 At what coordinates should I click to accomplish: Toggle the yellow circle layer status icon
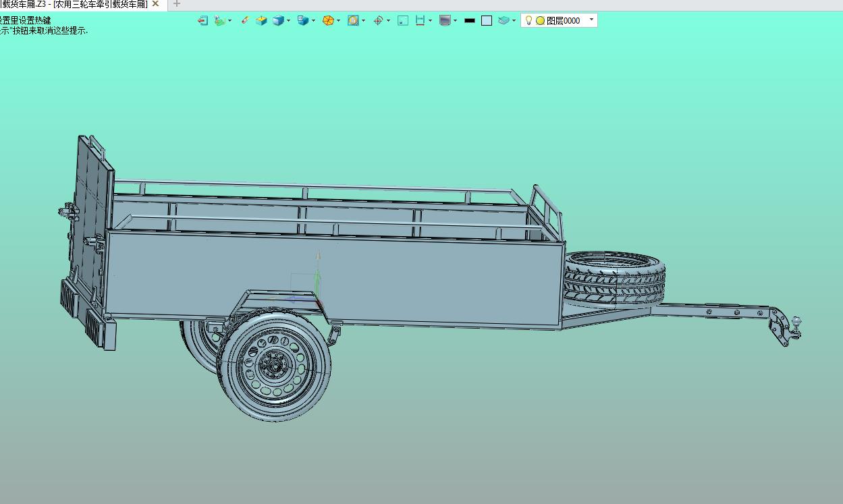tap(540, 21)
